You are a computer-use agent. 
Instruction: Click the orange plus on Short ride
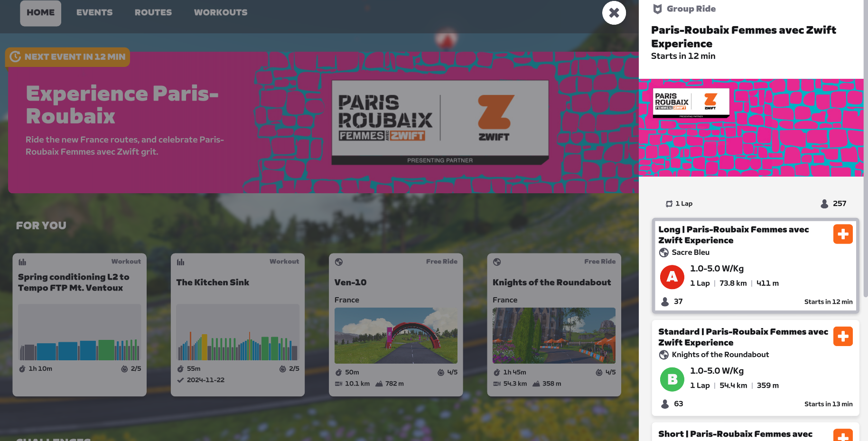pos(843,435)
